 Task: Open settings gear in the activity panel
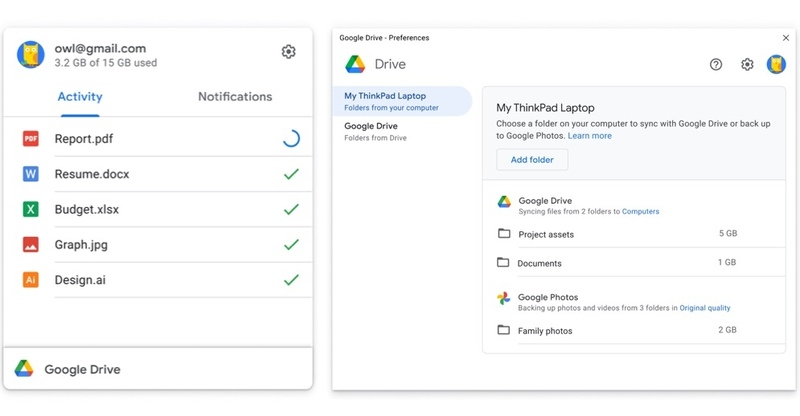(288, 52)
